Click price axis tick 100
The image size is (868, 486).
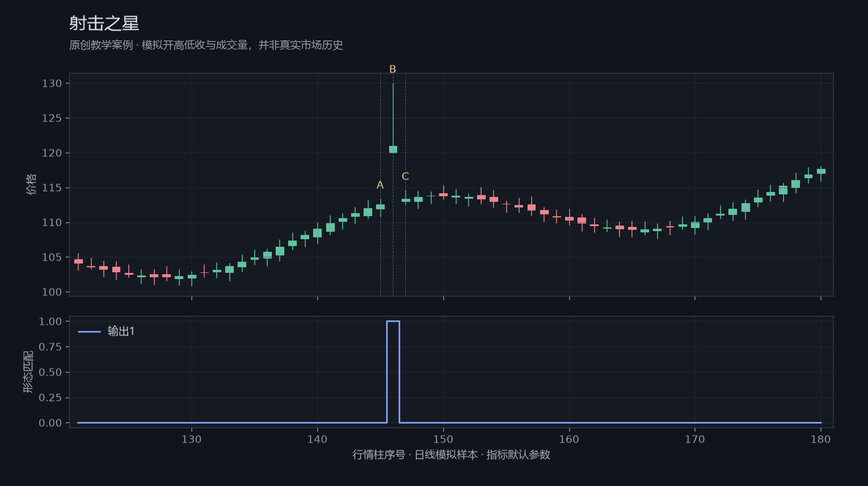click(x=52, y=292)
